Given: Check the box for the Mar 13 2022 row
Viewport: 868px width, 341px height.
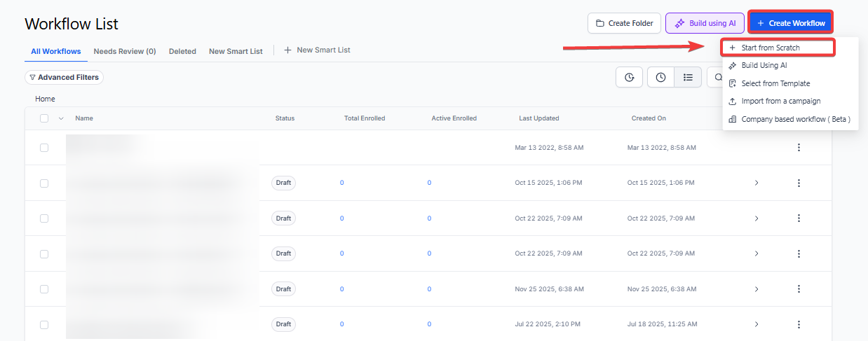Looking at the screenshot, I should (44, 148).
